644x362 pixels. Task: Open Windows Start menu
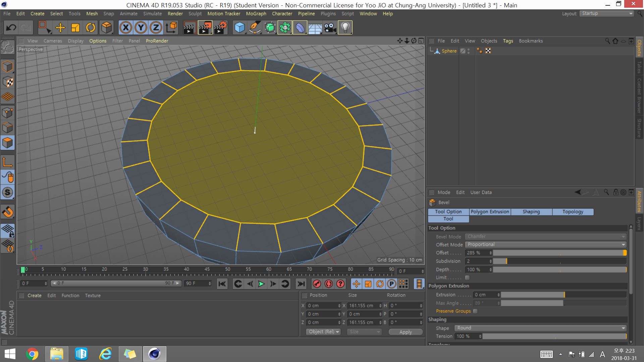coord(10,354)
